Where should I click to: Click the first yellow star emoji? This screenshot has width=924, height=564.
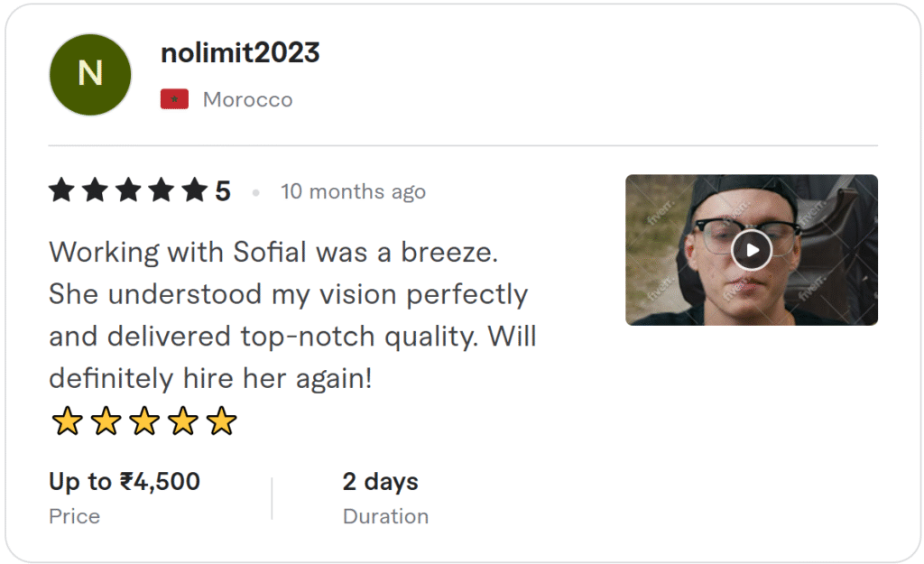pyautogui.click(x=66, y=421)
